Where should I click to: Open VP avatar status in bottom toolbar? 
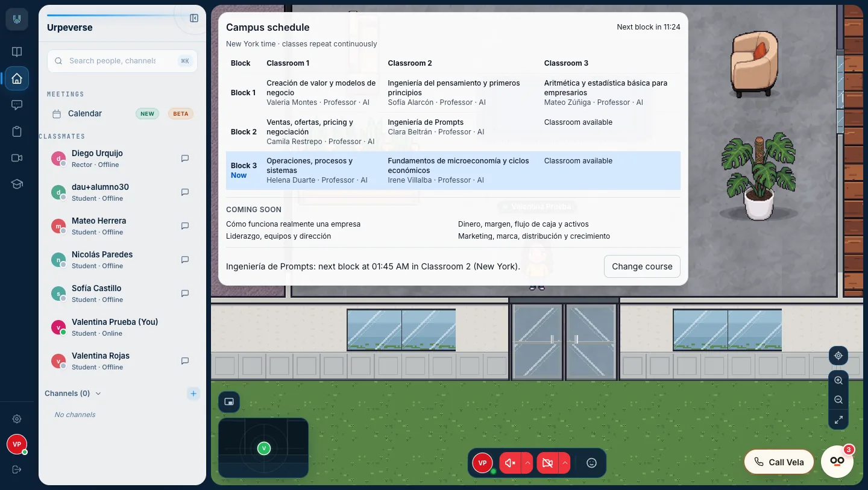pos(482,463)
